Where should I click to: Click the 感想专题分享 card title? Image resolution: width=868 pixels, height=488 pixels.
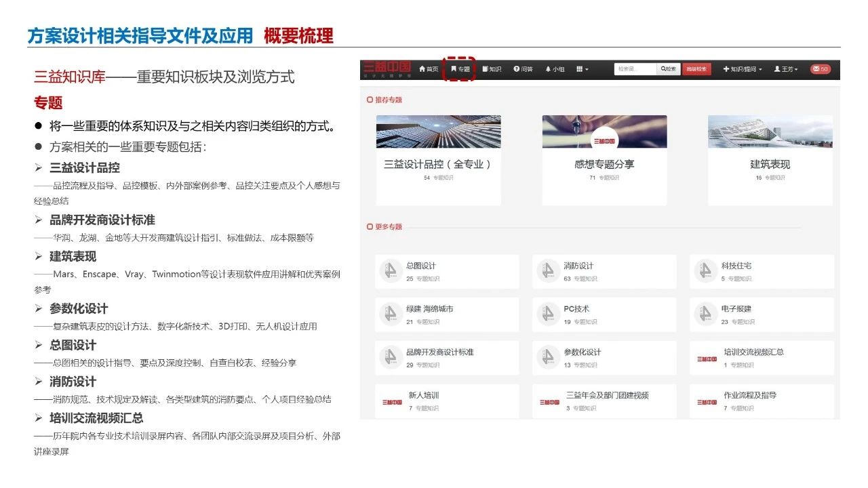pyautogui.click(x=604, y=164)
